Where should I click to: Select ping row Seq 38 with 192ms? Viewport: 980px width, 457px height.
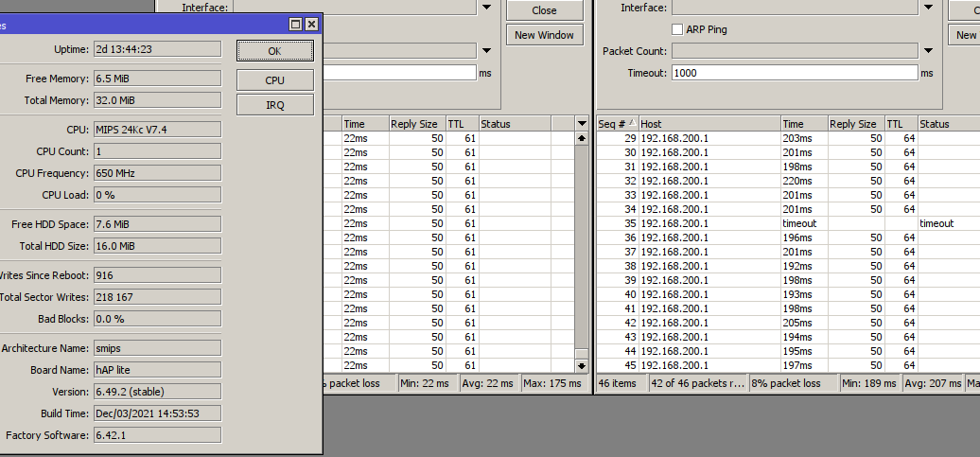[788, 266]
